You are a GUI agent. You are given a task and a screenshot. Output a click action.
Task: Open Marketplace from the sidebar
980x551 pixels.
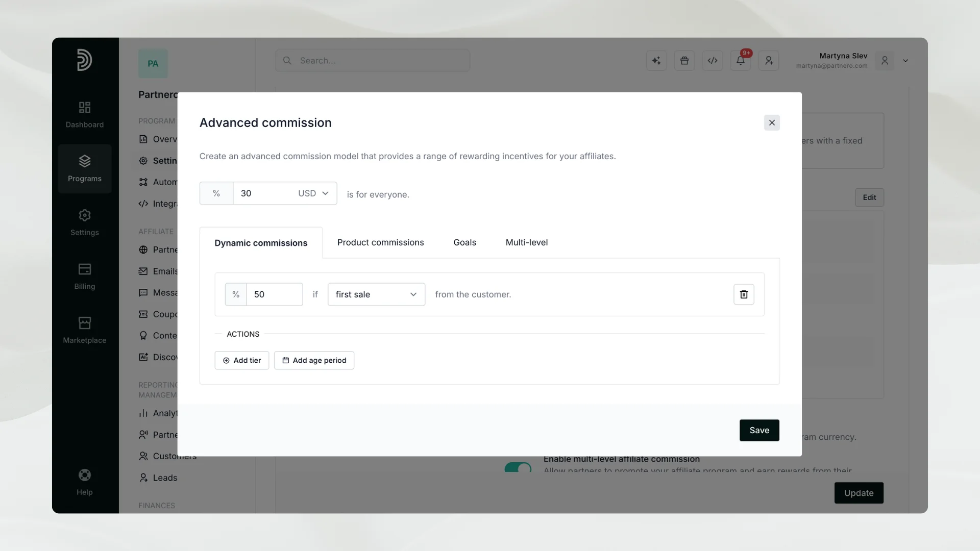[85, 330]
